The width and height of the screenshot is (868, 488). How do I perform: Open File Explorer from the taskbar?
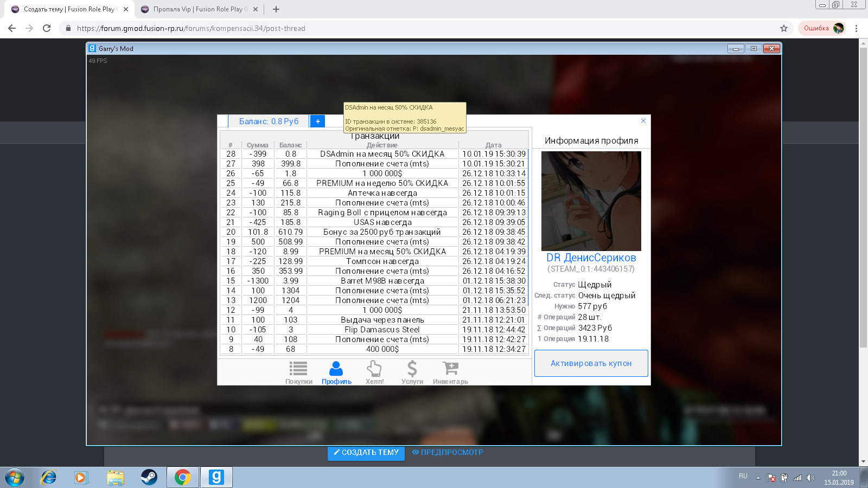(116, 478)
